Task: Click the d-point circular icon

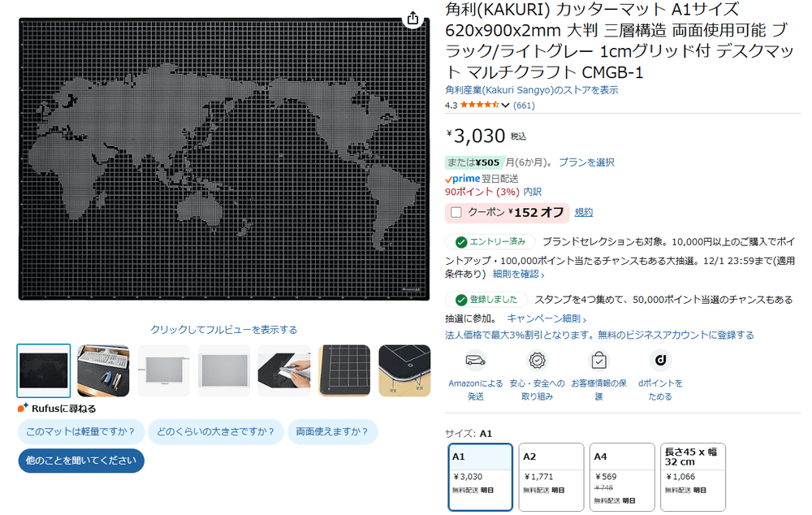Action: pos(659,361)
